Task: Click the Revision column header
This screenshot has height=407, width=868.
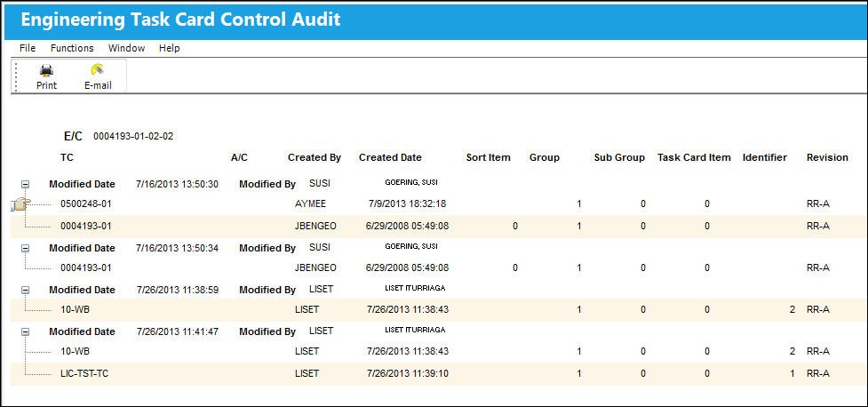Action: 827,158
